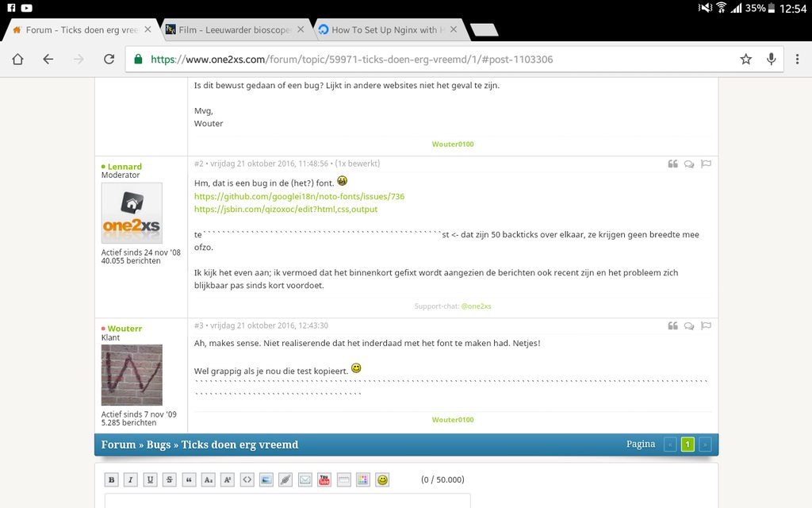Reload the current page
The image size is (812, 508).
pyautogui.click(x=109, y=59)
